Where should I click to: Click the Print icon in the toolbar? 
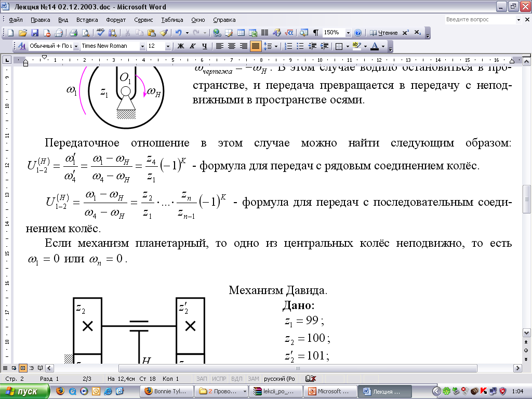73,33
